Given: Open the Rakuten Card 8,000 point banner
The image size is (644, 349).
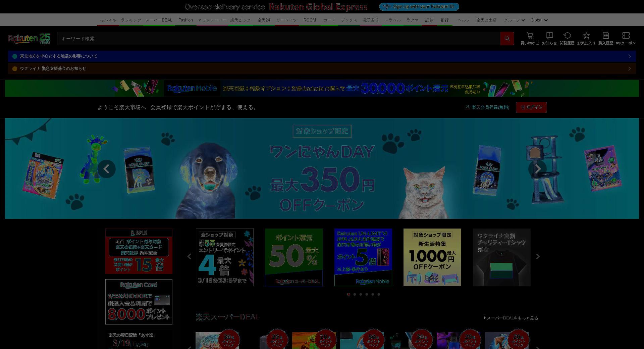Looking at the screenshot, I should (x=139, y=302).
